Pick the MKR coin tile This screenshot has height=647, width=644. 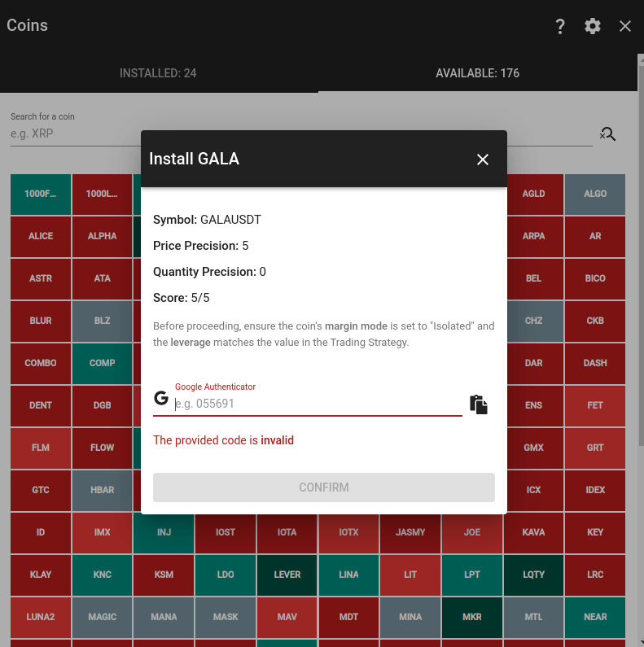(472, 617)
